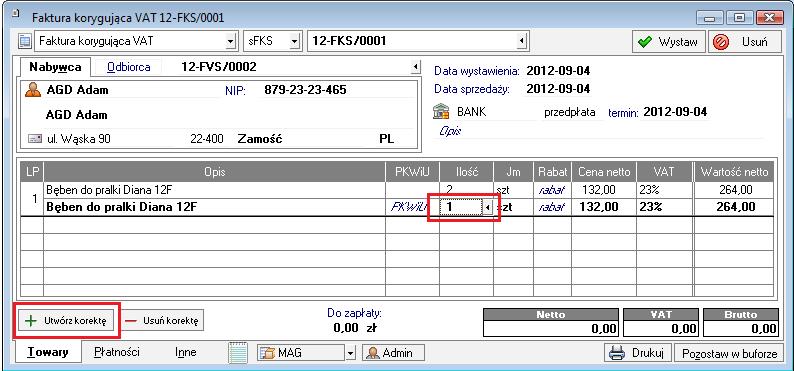Click the city name Zamość
The height and width of the screenshot is (371, 794).
[x=260, y=139]
